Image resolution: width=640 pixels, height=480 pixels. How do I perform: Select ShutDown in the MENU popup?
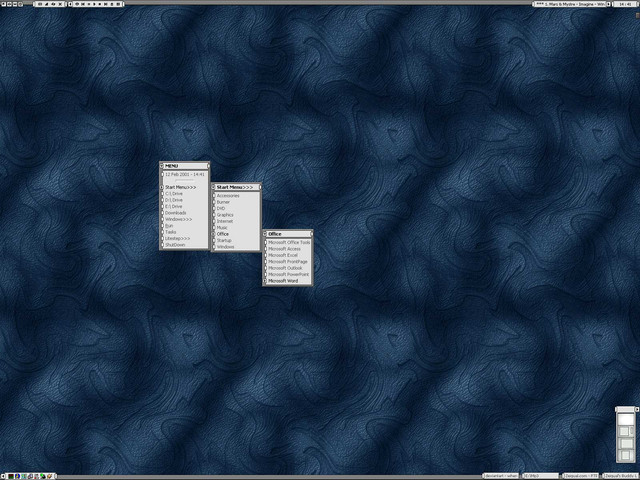tap(184, 245)
